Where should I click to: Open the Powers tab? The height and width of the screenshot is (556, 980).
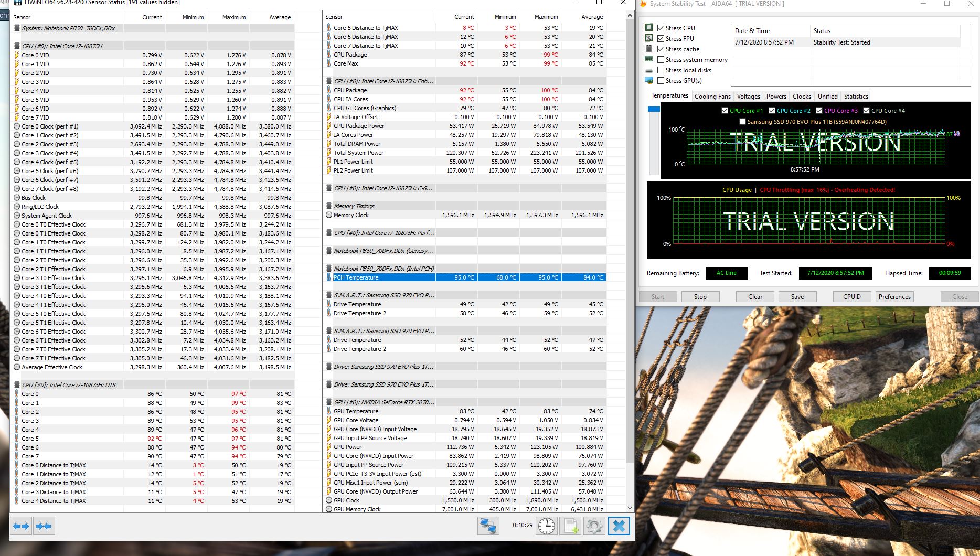(x=776, y=97)
